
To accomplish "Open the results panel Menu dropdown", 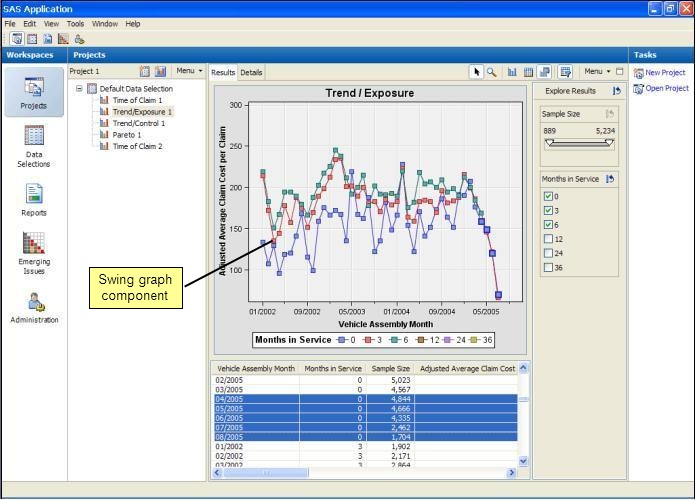I will point(597,71).
